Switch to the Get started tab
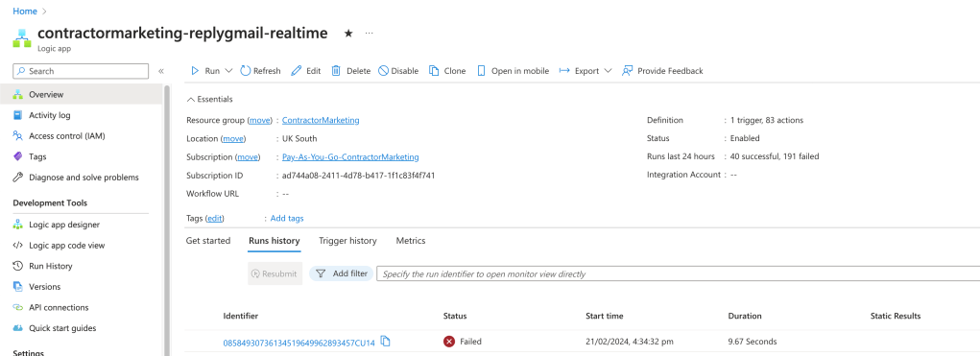The width and height of the screenshot is (980, 356). coord(208,241)
